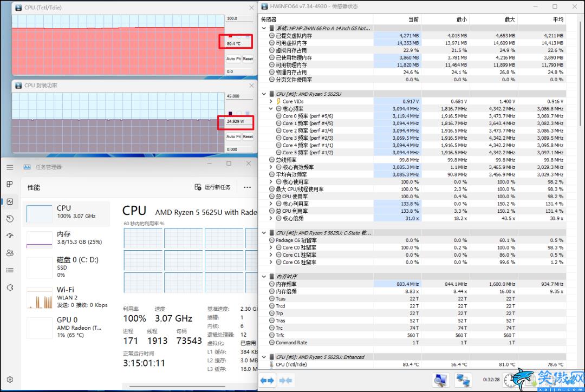Open App history from Task Manager sidebar
Screen dimensions: 585x392
(x=10, y=219)
